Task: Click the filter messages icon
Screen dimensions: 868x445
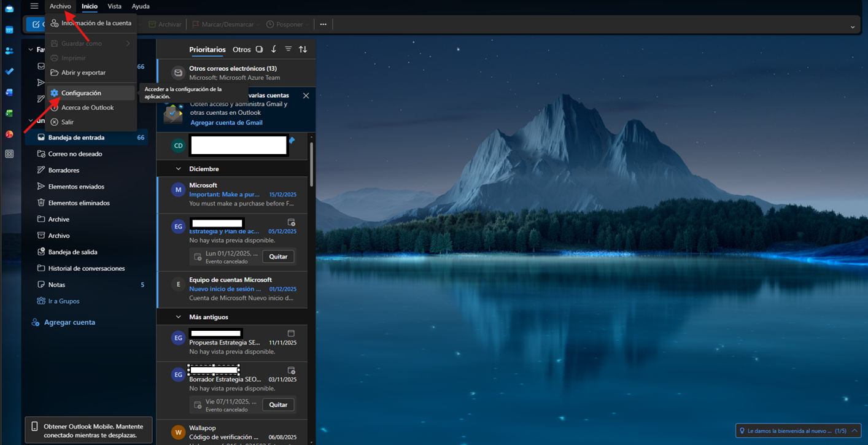Action: point(288,49)
